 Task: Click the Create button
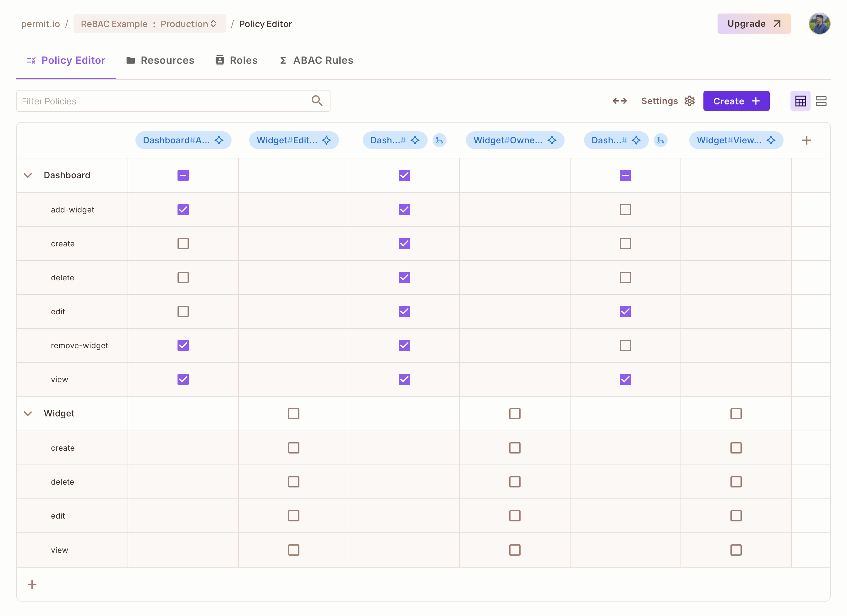(736, 101)
